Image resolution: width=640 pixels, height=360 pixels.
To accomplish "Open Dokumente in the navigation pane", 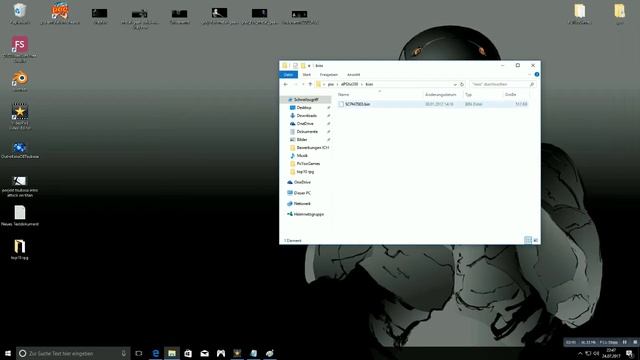I will [x=307, y=131].
